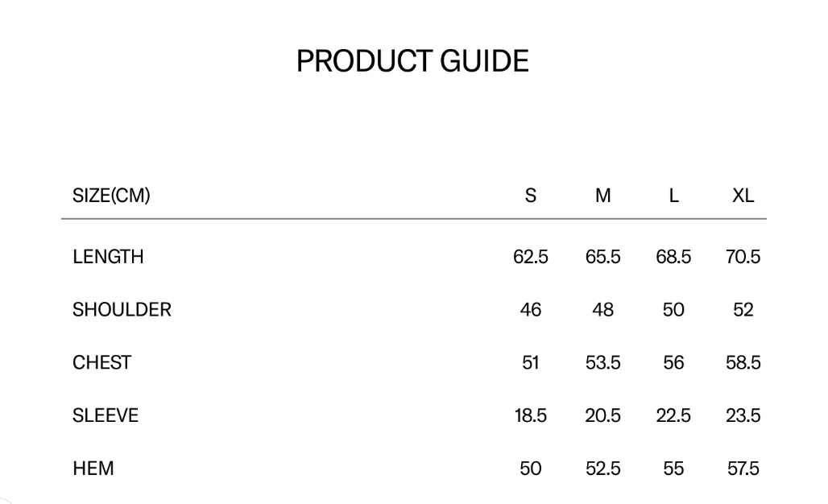This screenshot has height=504, width=828.
Task: Select the M size column header
Action: coord(602,196)
